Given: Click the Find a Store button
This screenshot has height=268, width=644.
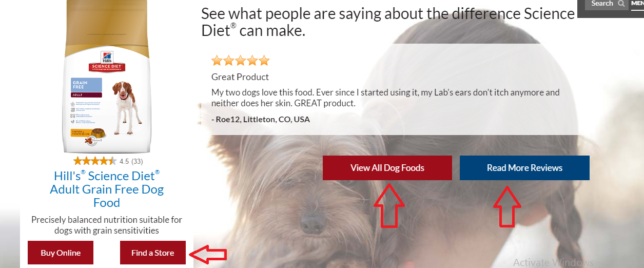Looking at the screenshot, I should coord(153,253).
